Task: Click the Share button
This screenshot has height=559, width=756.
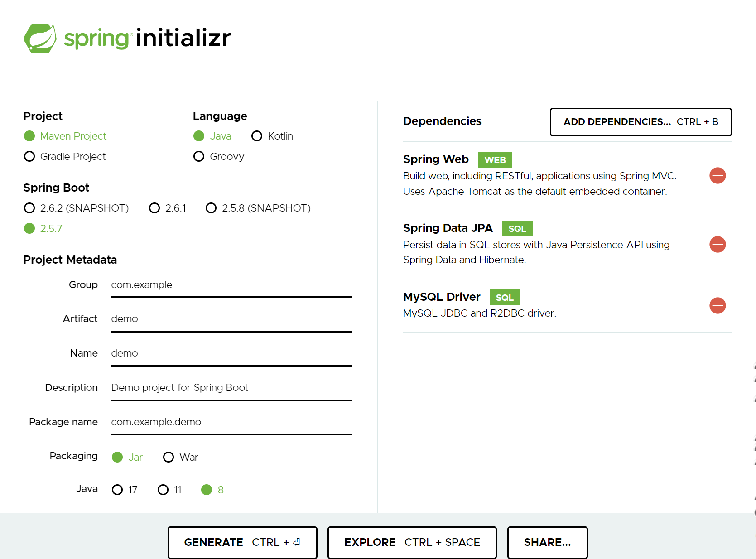Action: click(547, 542)
